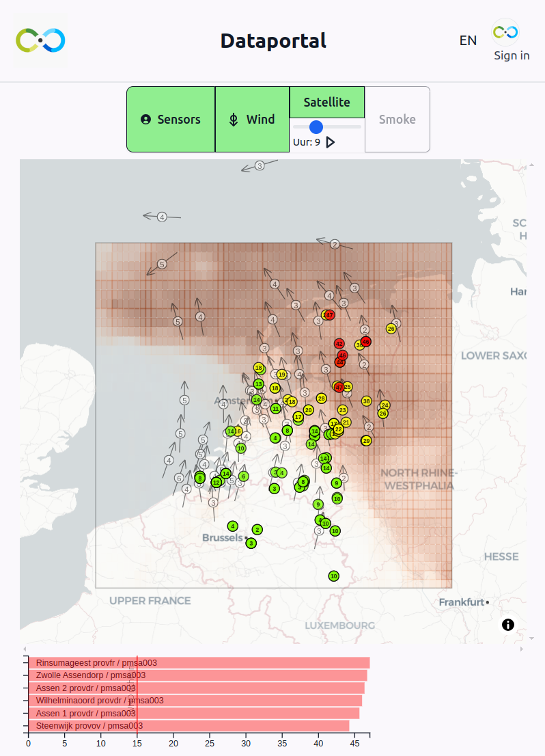Select the green sensor marker near Brussels labeled 3

[x=251, y=543]
